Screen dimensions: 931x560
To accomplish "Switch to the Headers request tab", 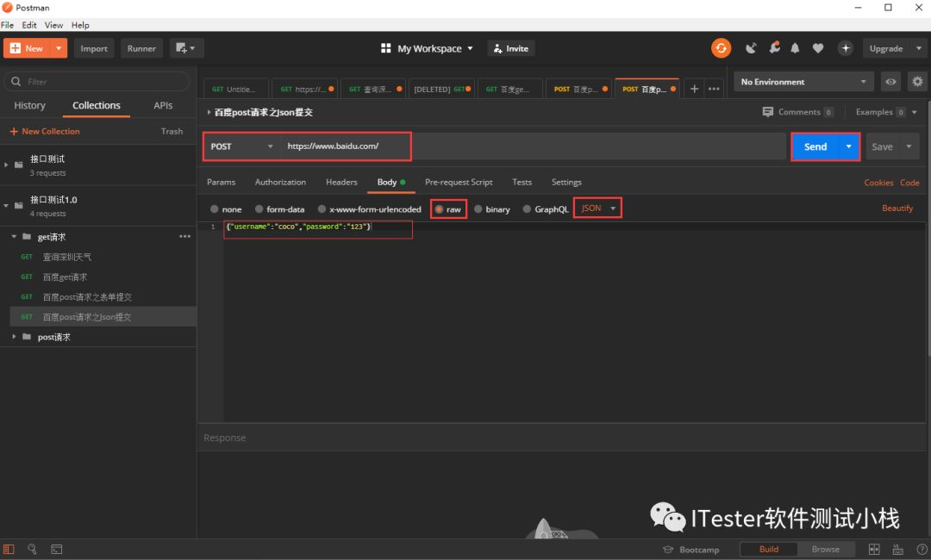I will 341,182.
